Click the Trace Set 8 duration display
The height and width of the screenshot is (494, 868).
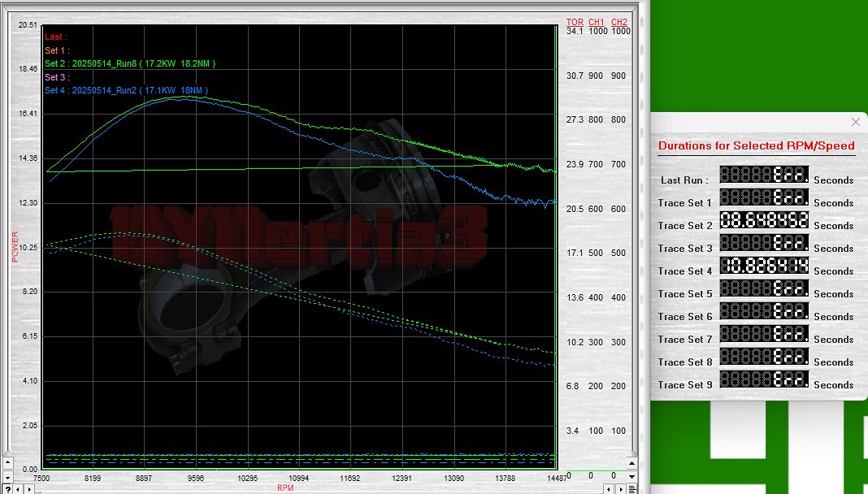[x=764, y=356]
